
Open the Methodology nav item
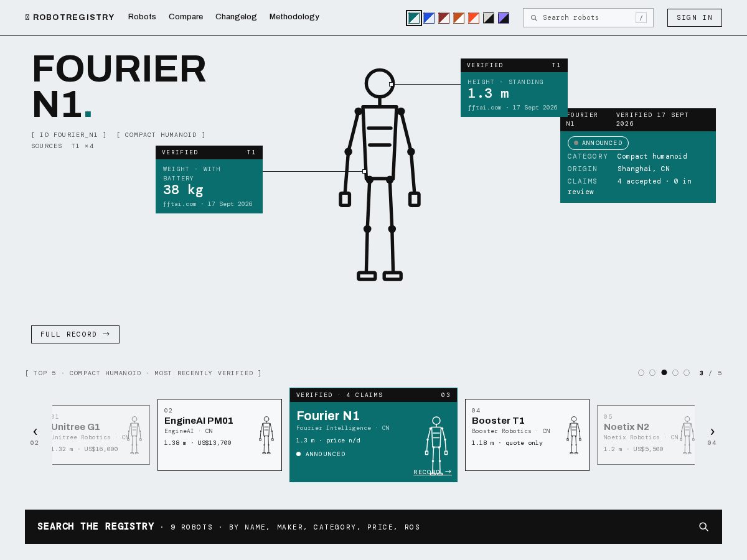point(294,17)
